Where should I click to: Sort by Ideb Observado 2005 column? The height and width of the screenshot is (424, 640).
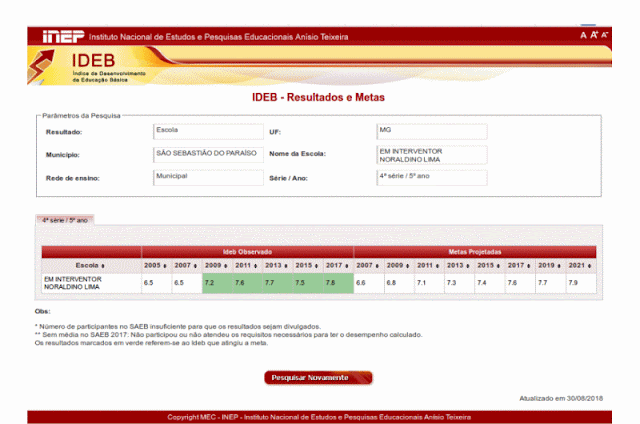click(156, 265)
